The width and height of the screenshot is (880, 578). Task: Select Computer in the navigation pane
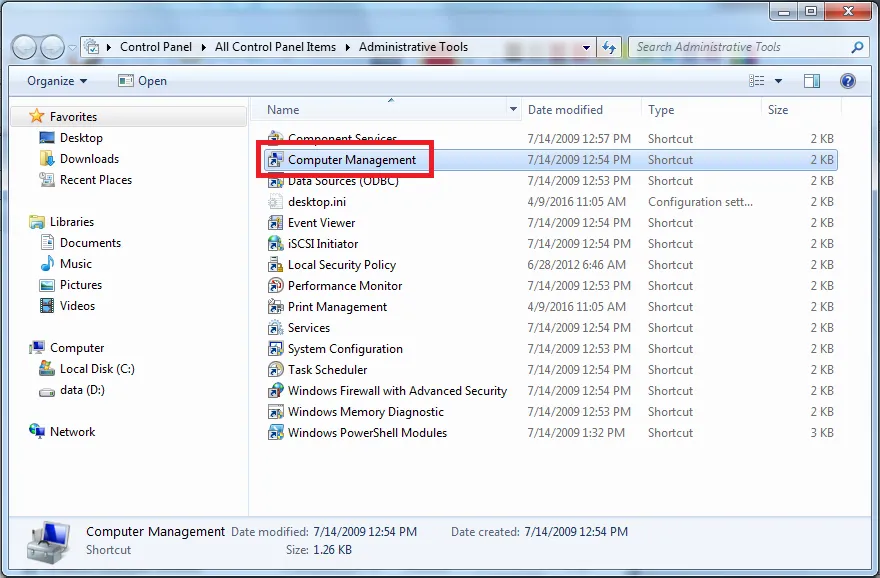[77, 348]
